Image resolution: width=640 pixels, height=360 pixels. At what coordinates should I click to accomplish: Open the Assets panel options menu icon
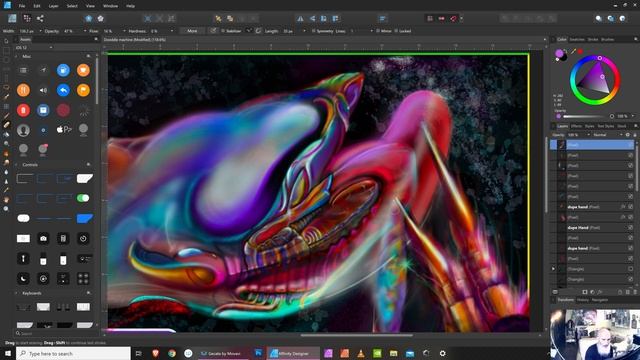[x=96, y=39]
